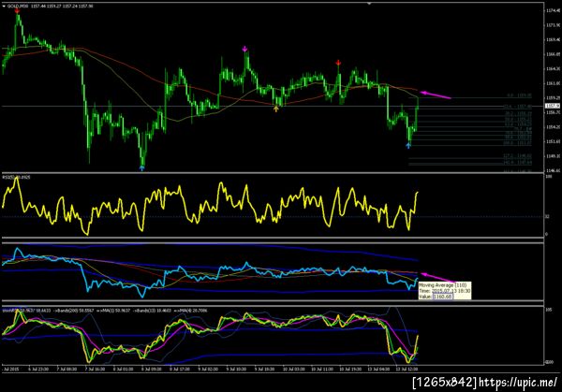Click the tooltip Time value 2015.07.13 18:30
562x392 pixels.
pos(451,291)
